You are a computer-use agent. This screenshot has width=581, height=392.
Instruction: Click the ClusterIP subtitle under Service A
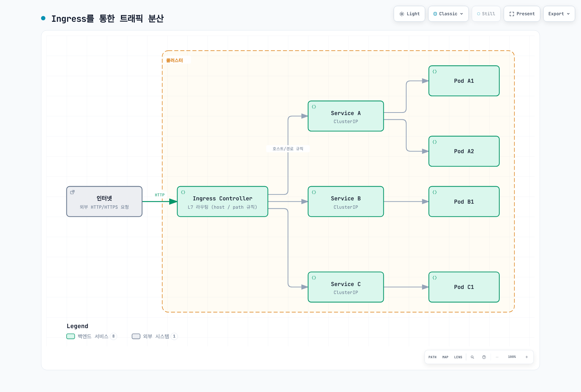pos(346,122)
